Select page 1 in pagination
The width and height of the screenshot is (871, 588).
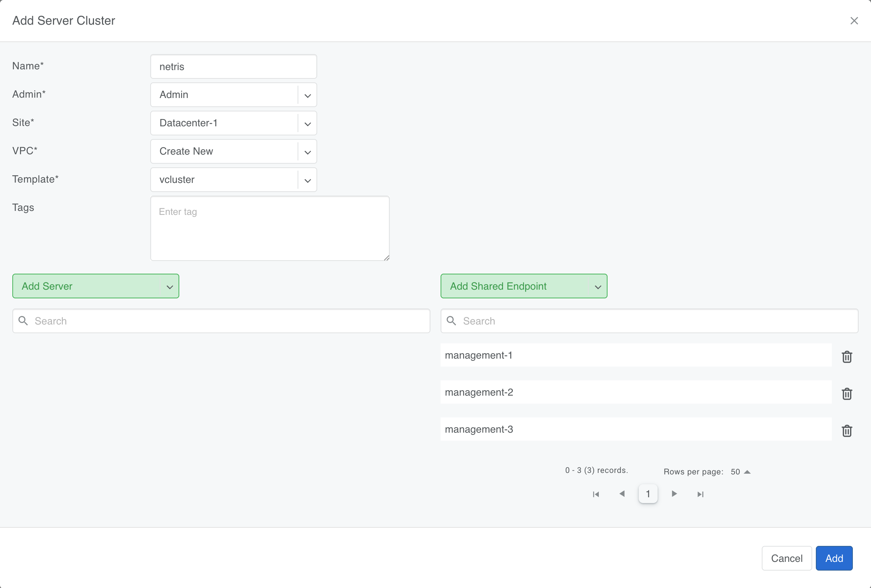click(x=648, y=494)
